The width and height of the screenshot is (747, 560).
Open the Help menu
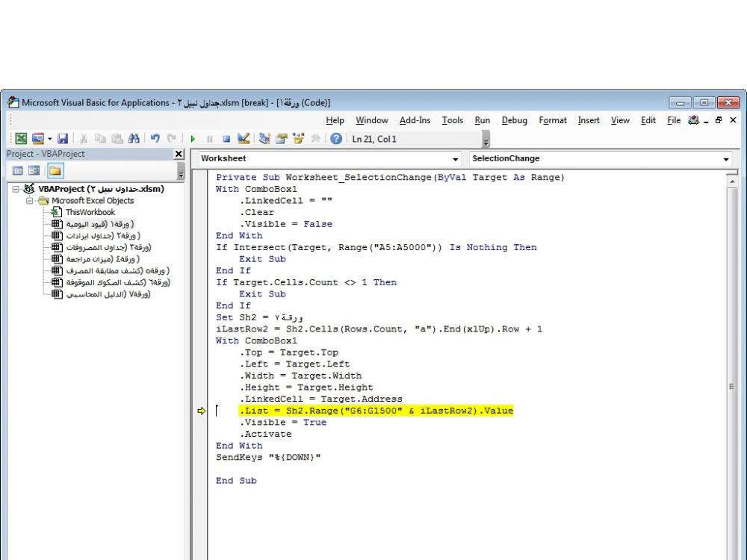pyautogui.click(x=335, y=120)
